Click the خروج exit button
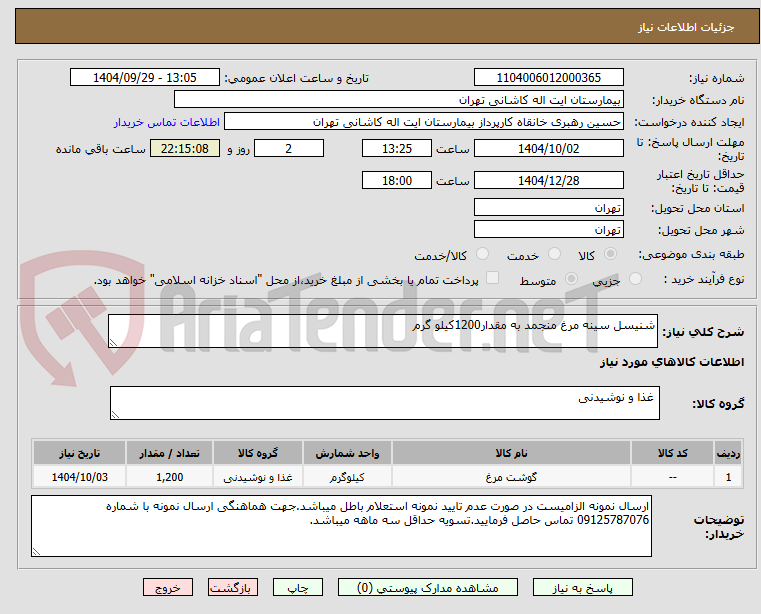Viewport: 761px width, 614px height. (x=168, y=587)
